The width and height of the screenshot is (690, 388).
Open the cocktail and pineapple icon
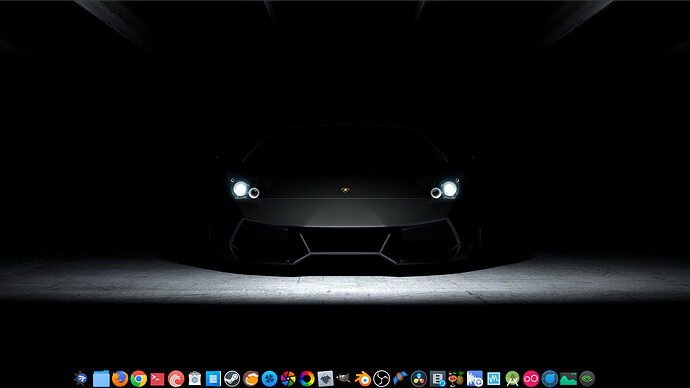coord(456,378)
